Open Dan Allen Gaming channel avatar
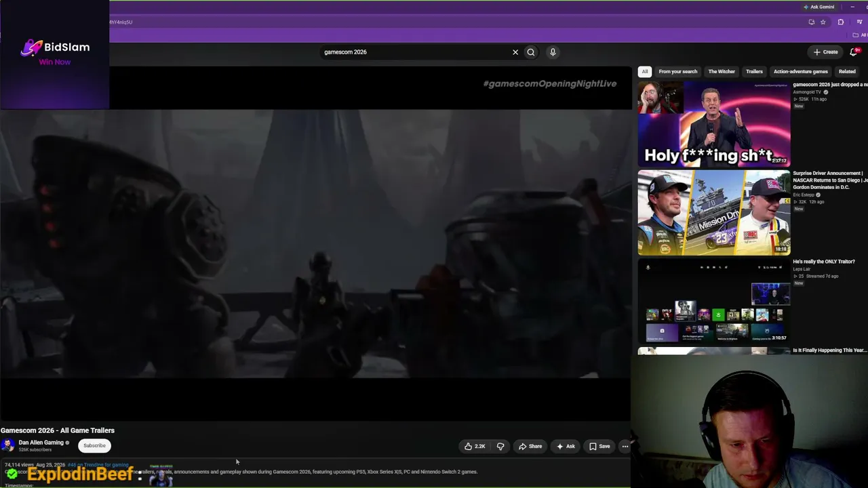Viewport: 868px width, 488px height. click(x=8, y=445)
